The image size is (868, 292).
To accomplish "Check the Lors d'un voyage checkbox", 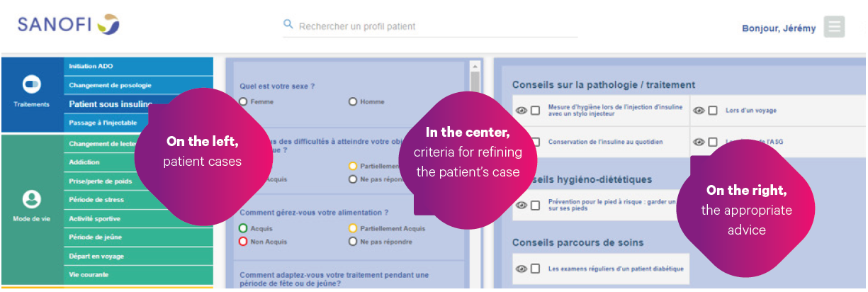I will coord(713,111).
